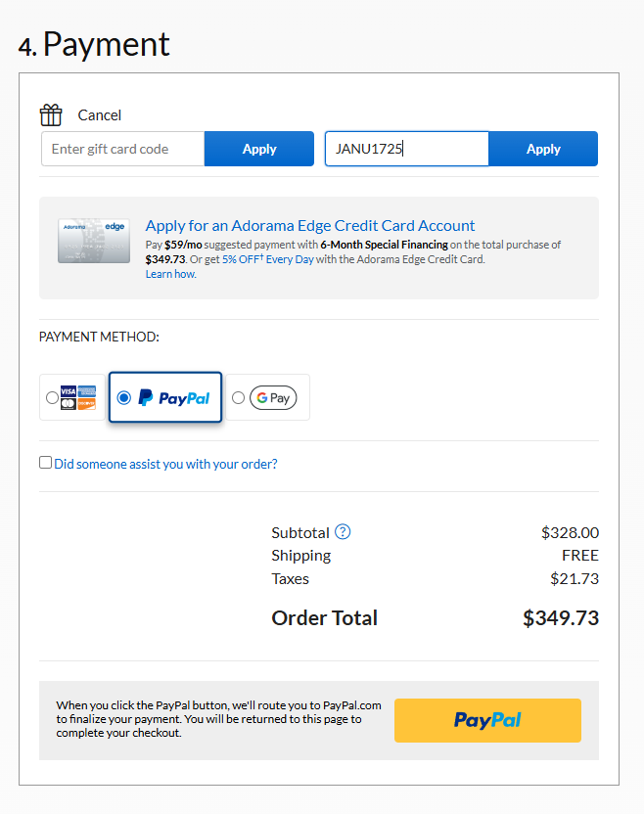Select the credit card radio button
The width and height of the screenshot is (644, 814).
tap(52, 397)
